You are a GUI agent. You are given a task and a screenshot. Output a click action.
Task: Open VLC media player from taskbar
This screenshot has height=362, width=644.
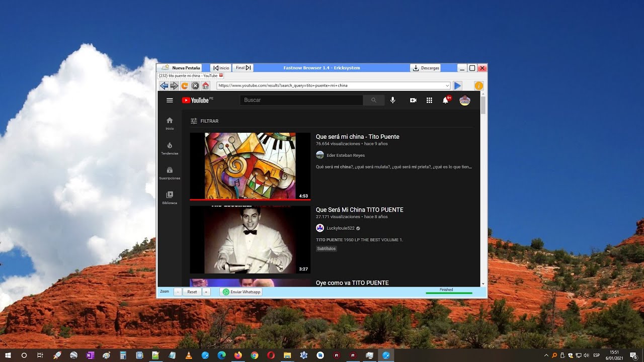(189, 355)
